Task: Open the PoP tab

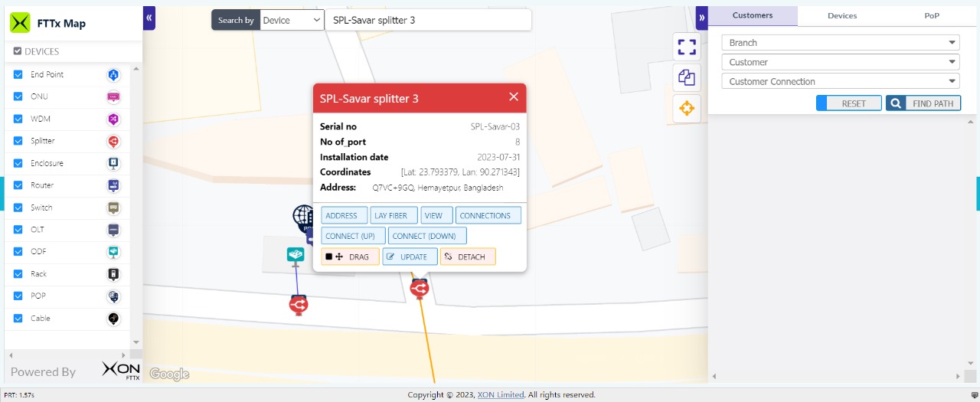Action: pos(931,15)
